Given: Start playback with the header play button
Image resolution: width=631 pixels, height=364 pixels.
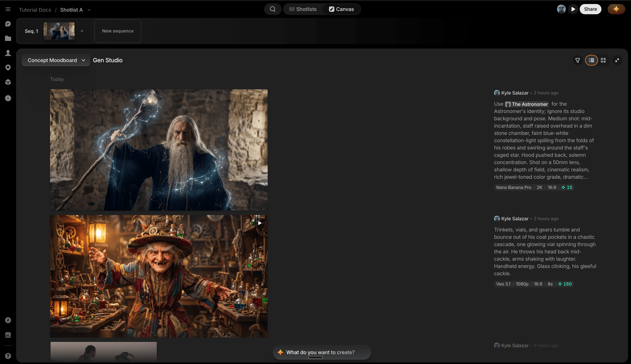Looking at the screenshot, I should 573,9.
